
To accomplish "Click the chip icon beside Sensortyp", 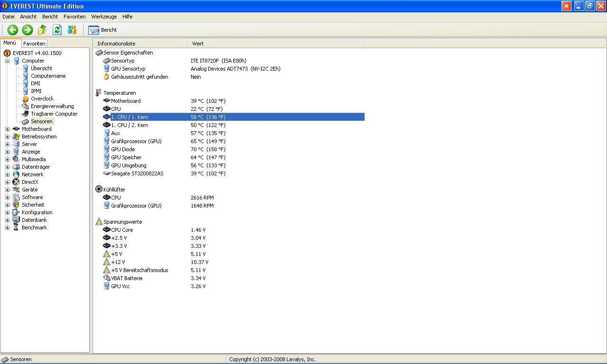I will point(106,61).
